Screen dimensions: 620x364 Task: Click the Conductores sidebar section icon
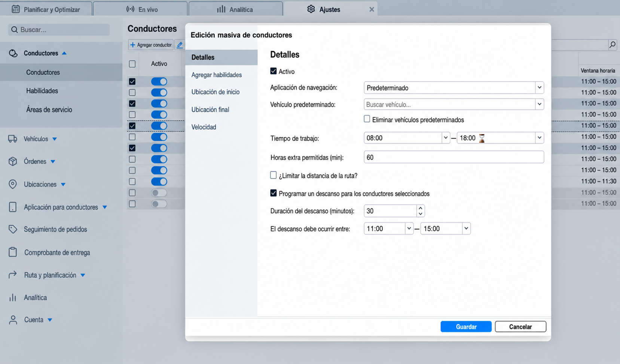click(13, 53)
